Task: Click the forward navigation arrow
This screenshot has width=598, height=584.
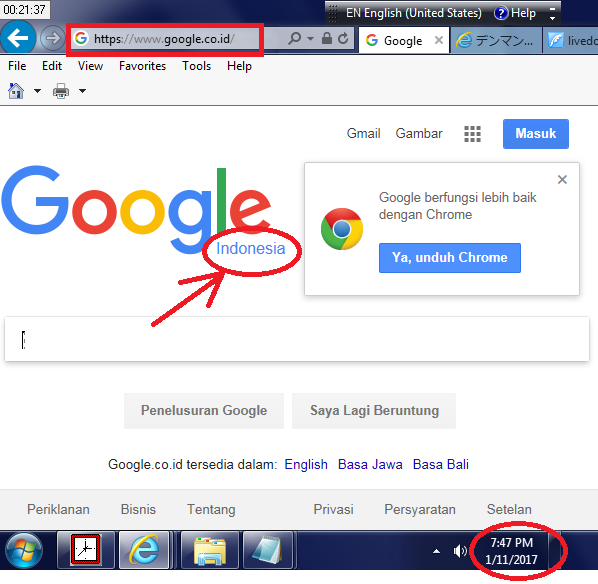Action: click(x=52, y=38)
